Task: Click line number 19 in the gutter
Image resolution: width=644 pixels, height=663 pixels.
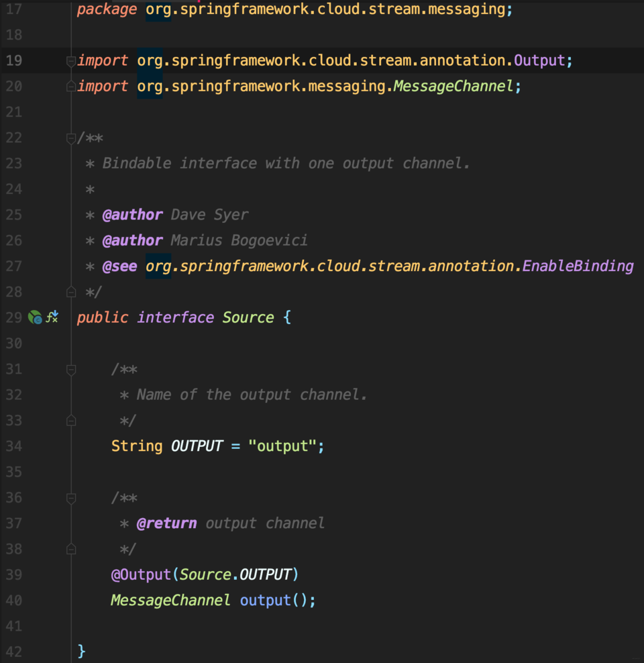Action: (14, 60)
